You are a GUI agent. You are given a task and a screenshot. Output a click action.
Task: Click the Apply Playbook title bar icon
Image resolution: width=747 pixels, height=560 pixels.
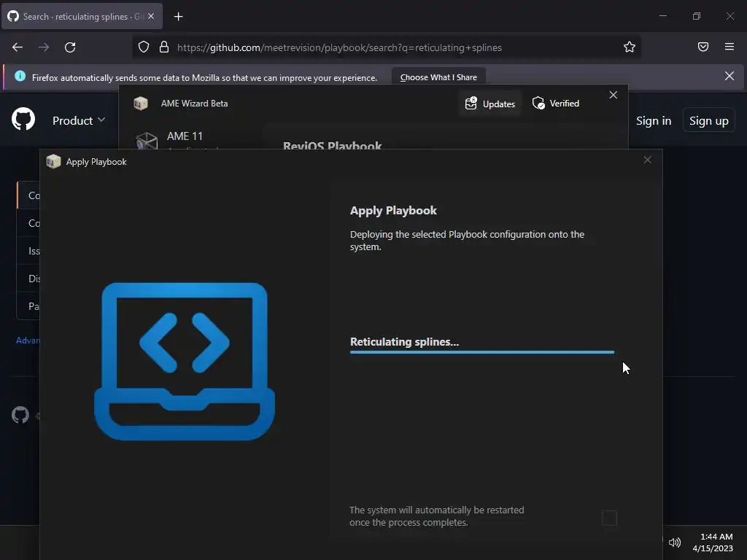53,161
